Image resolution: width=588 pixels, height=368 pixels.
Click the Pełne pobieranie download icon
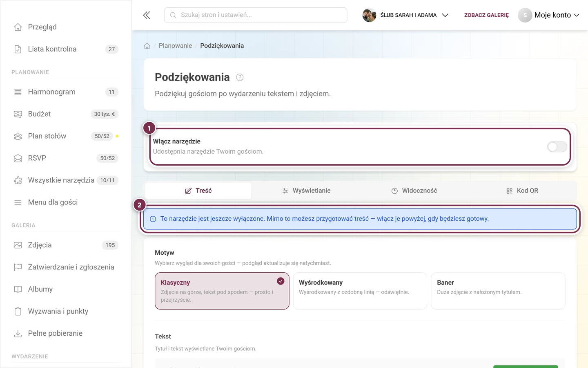tap(18, 334)
